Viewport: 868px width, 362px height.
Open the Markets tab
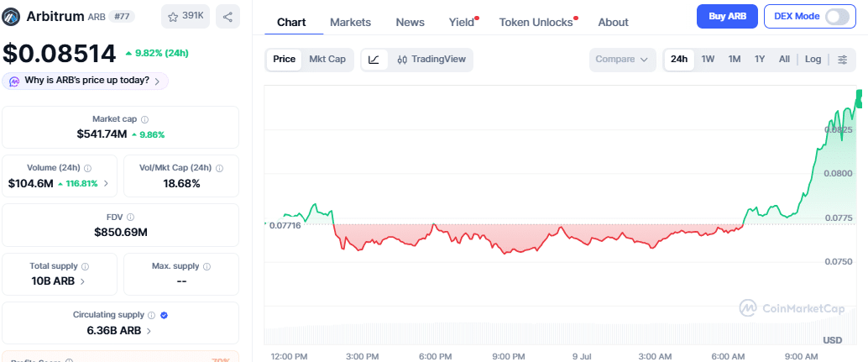click(350, 22)
